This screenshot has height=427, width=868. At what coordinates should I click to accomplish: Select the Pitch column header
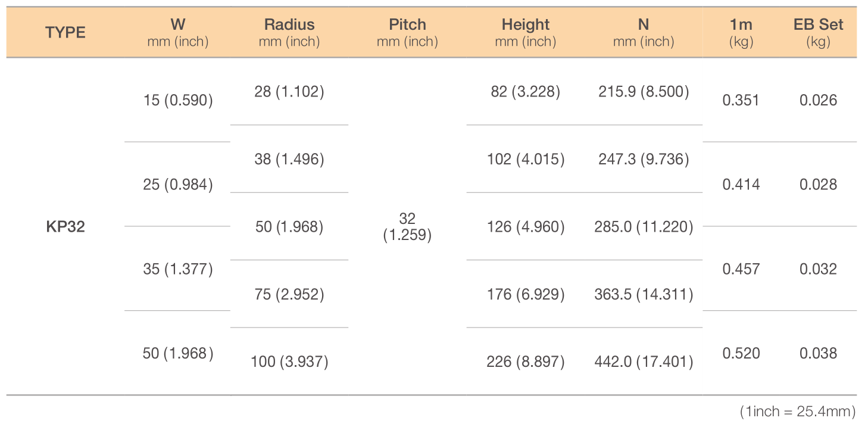coord(407,33)
